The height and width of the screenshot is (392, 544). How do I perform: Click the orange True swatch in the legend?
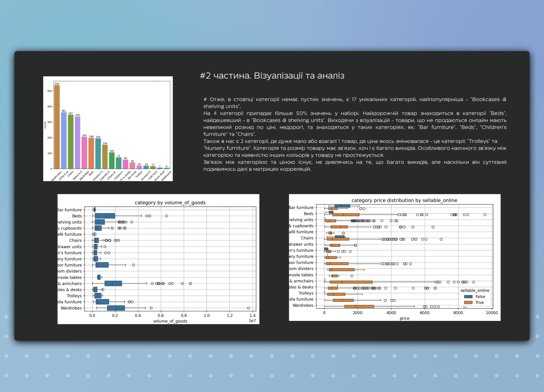point(468,302)
